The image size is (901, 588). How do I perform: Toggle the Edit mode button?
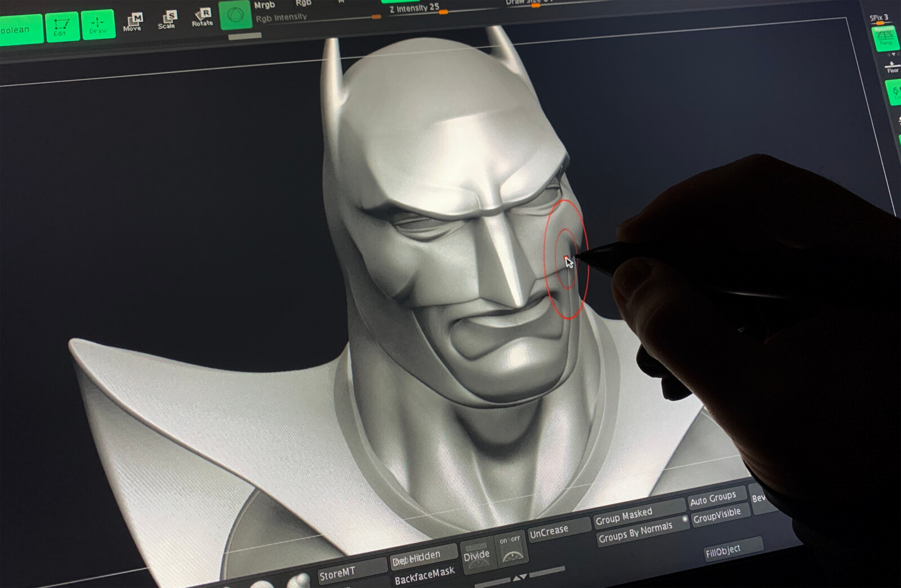coord(61,26)
